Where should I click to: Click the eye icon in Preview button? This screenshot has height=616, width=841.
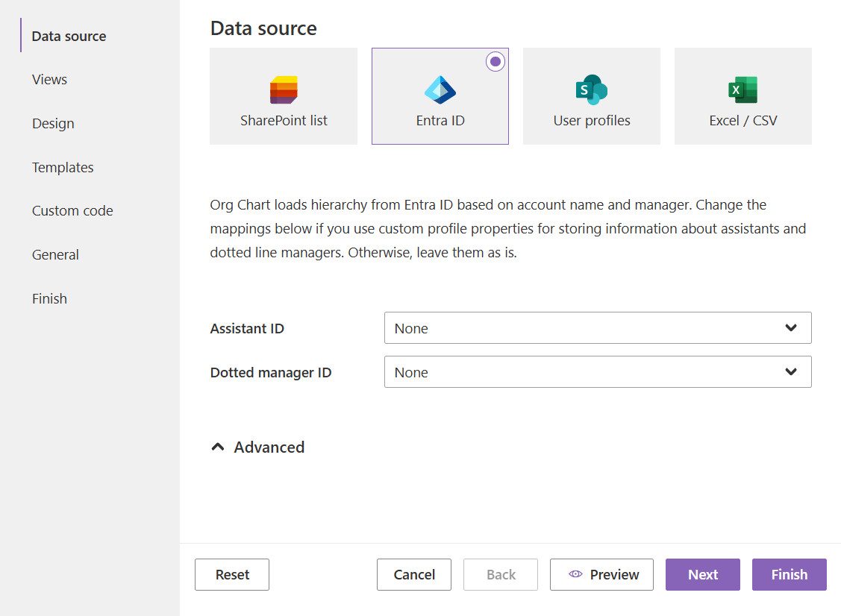point(575,574)
